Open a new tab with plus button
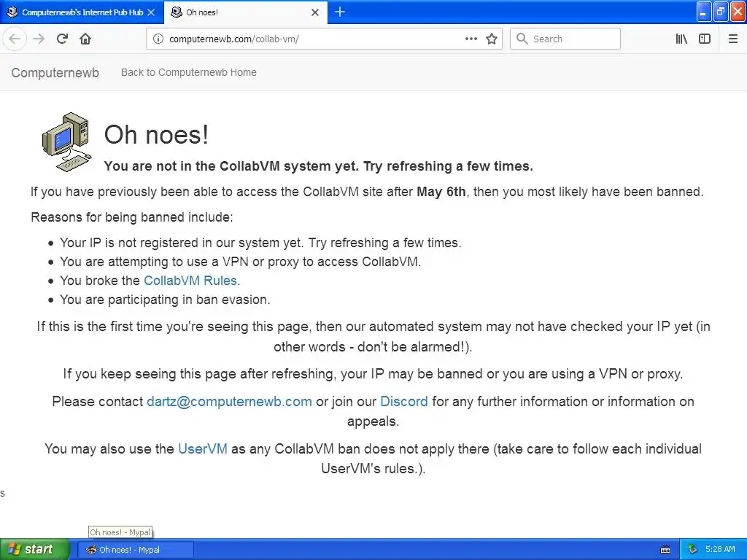 340,12
